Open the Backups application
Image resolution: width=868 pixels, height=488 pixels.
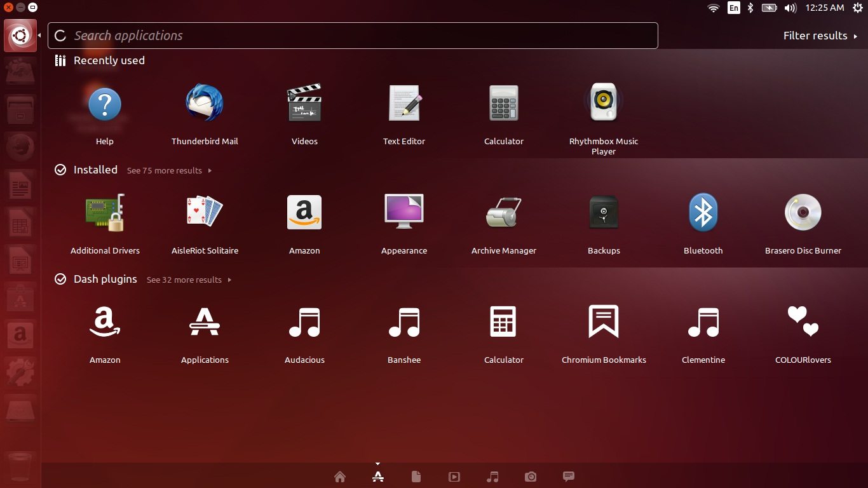[603, 213]
